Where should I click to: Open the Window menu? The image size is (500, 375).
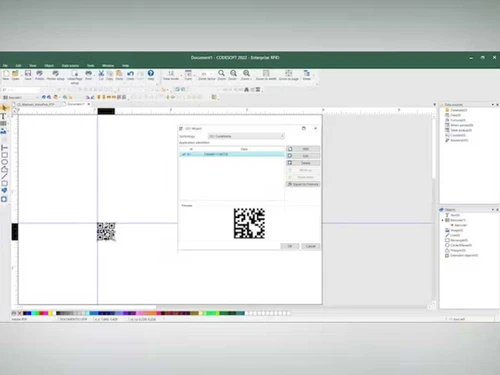tap(108, 65)
